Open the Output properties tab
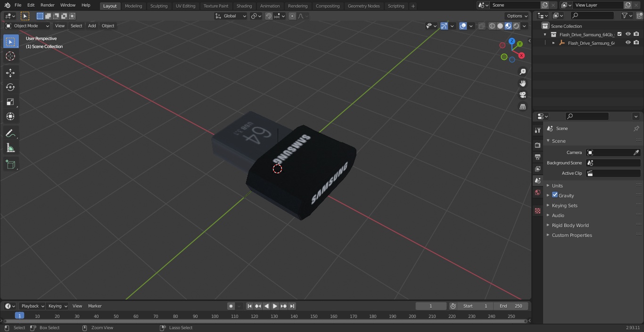Image resolution: width=644 pixels, height=332 pixels. pos(537,157)
